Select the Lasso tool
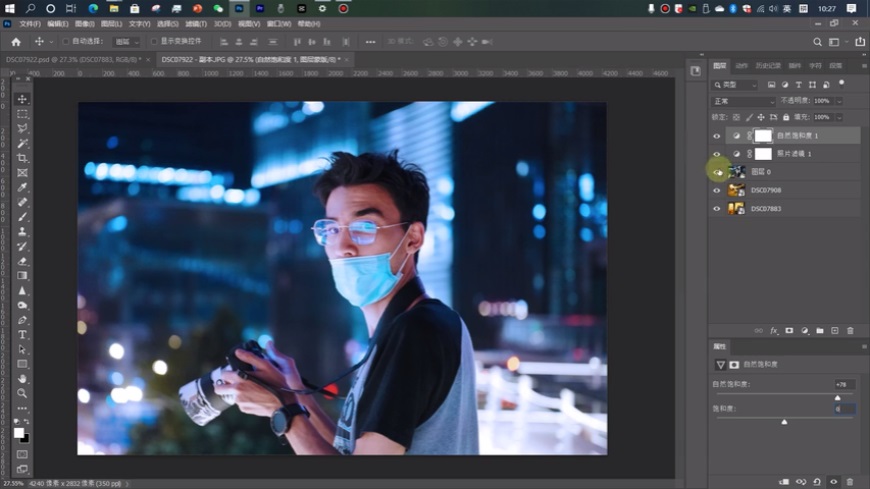870x489 pixels. point(22,129)
